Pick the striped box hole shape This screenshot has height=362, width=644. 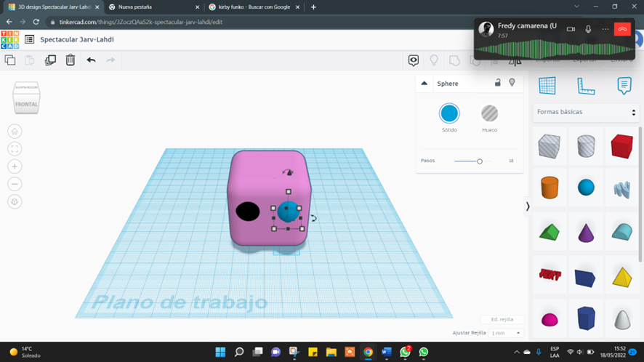550,146
